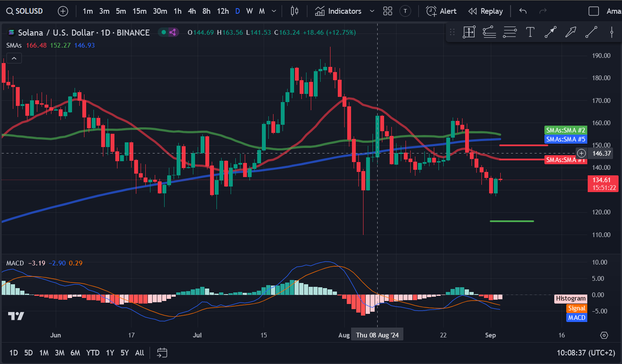Select the monthly M interval
The height and width of the screenshot is (364, 622).
pyautogui.click(x=261, y=11)
